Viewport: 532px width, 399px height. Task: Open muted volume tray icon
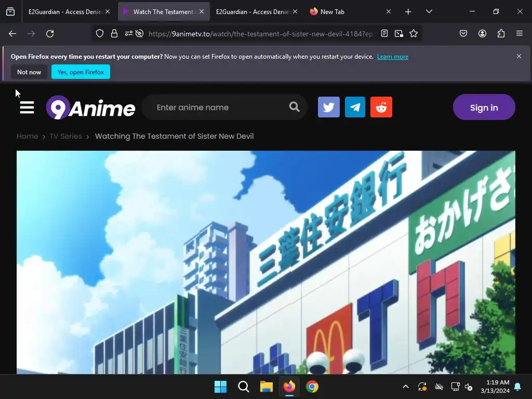(469, 387)
